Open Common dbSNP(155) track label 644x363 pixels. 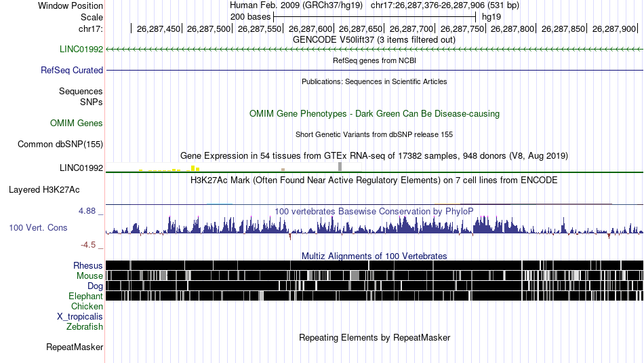pos(60,145)
